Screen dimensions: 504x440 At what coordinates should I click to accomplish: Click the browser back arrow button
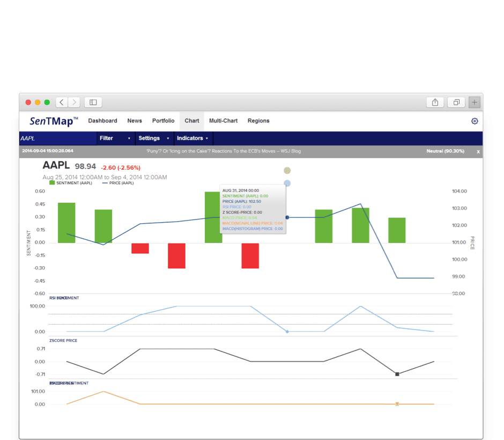(x=62, y=102)
